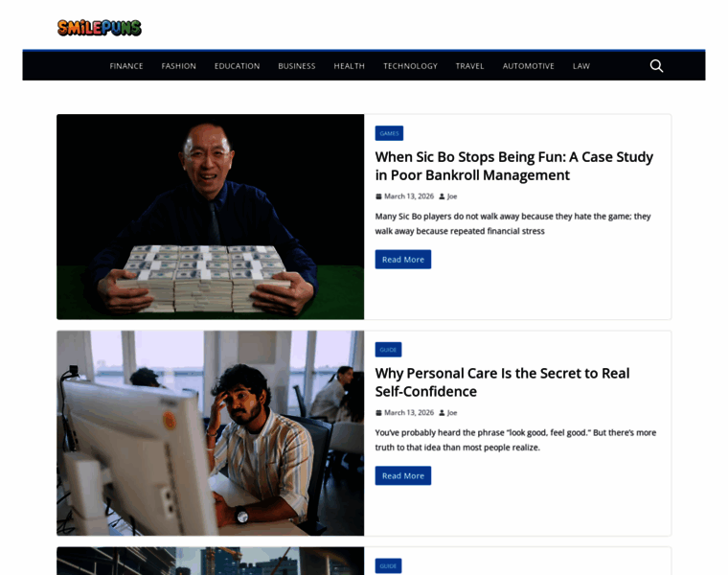
Task: Read More on Personal Care article
Action: [x=403, y=476]
